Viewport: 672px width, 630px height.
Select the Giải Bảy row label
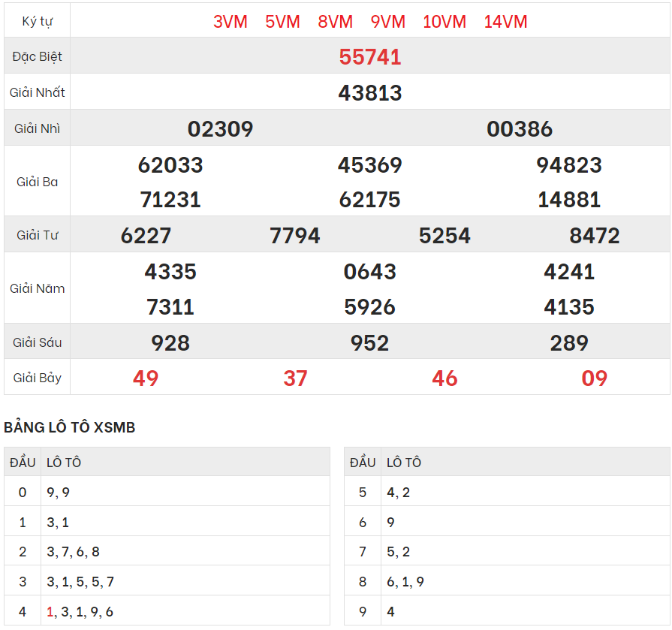tap(38, 378)
